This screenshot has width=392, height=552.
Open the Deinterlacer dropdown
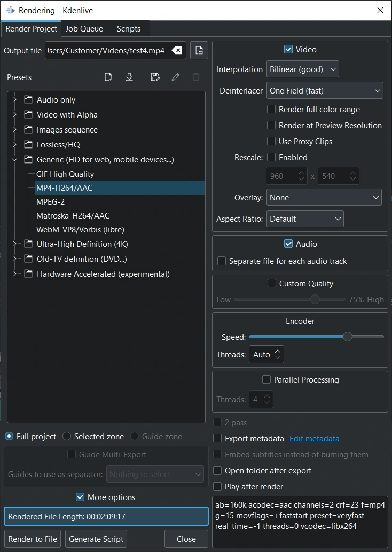[x=325, y=90]
